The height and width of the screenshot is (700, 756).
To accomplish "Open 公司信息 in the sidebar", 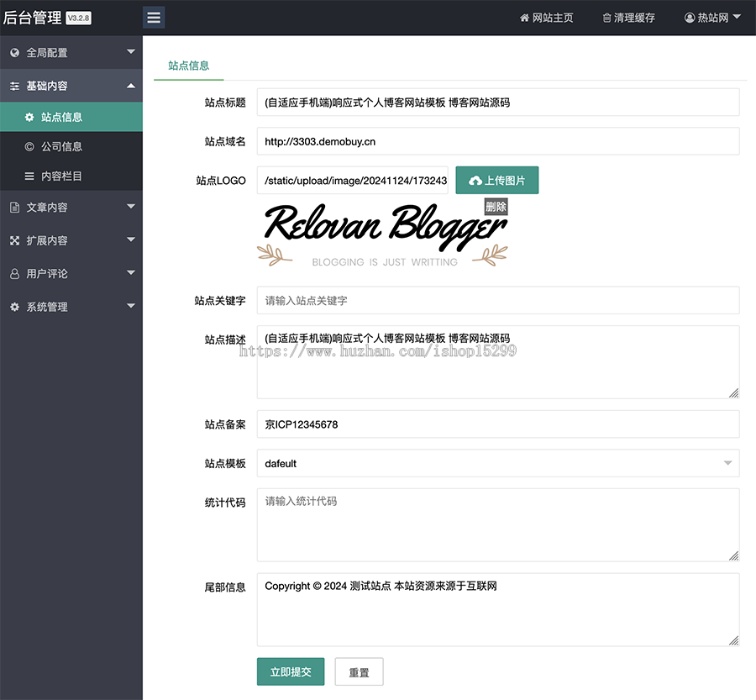I will [x=71, y=146].
